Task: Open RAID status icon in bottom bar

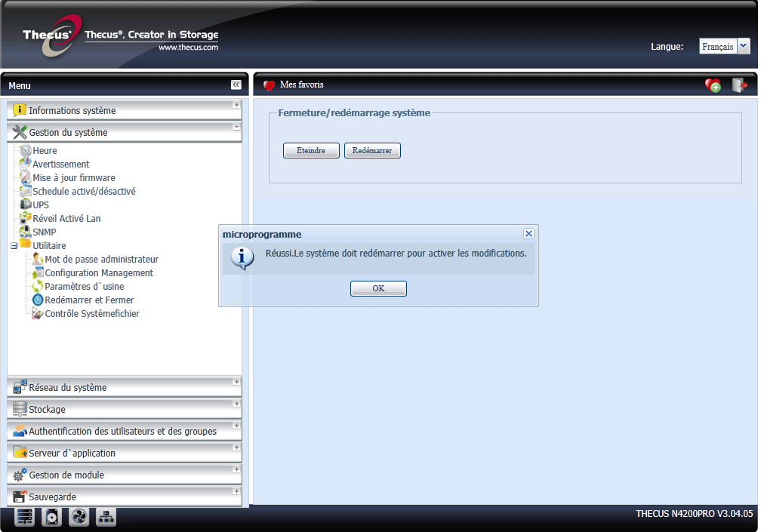Action: tap(25, 517)
